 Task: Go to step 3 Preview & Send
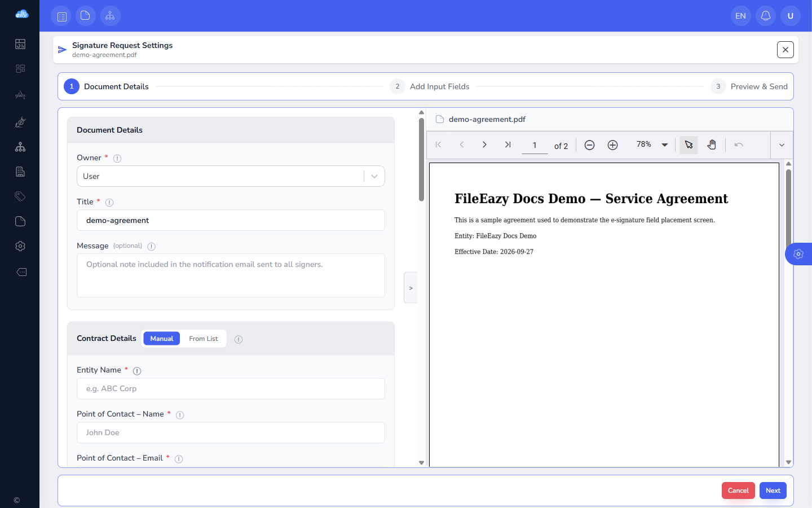click(x=749, y=86)
